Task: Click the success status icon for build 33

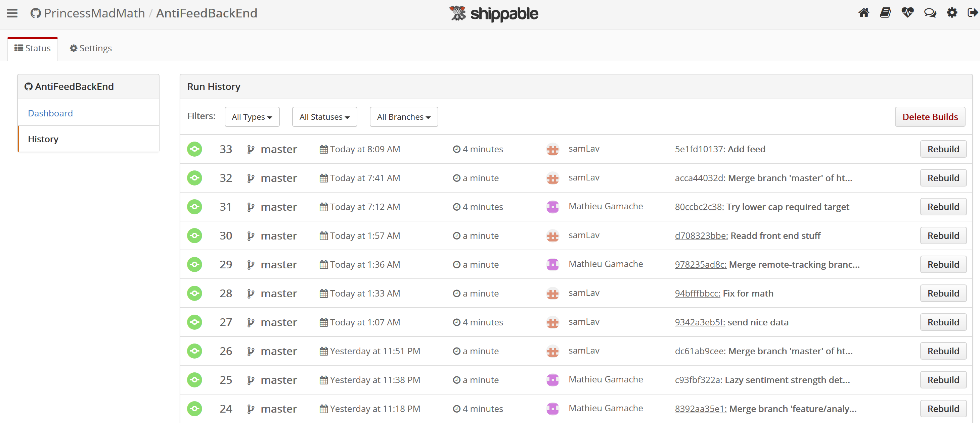Action: (x=194, y=149)
